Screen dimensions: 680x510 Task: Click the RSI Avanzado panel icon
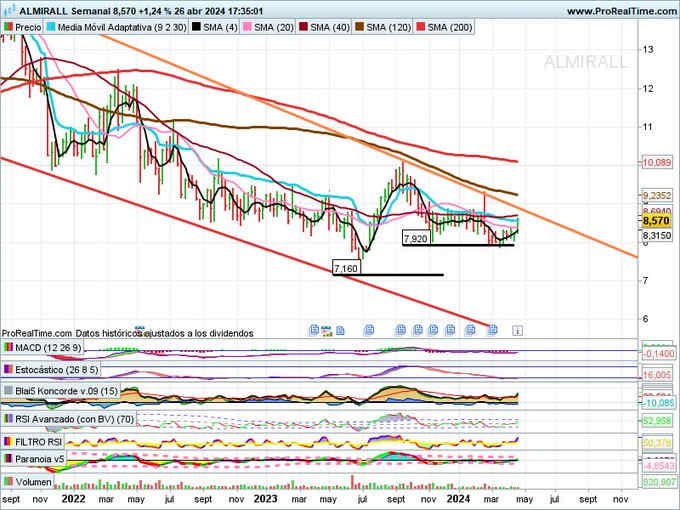[8, 419]
